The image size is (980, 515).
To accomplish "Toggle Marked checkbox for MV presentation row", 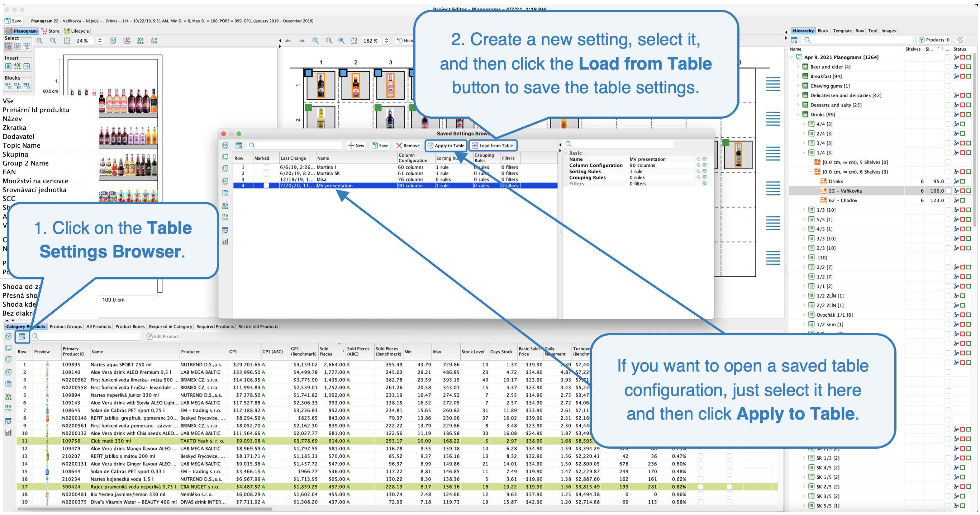I will [266, 185].
